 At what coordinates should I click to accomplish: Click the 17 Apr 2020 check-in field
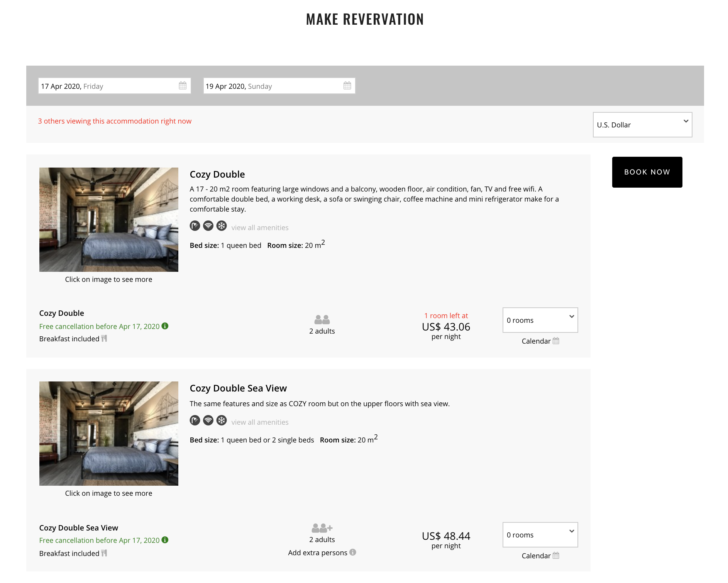(x=108, y=86)
